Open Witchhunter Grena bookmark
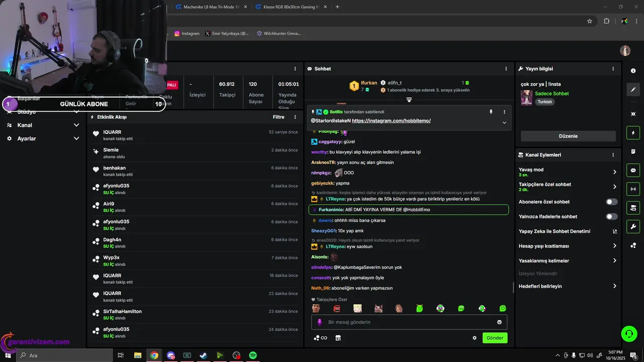 [279, 34]
